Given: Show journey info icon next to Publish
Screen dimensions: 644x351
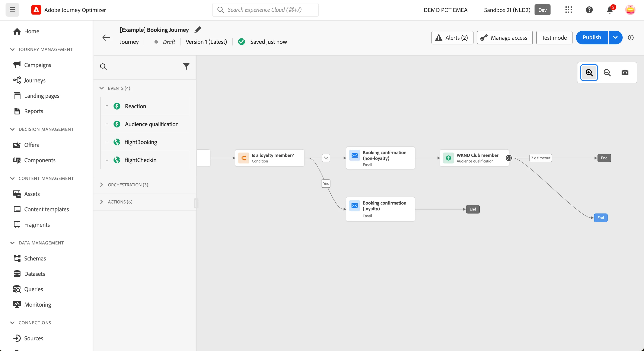Looking at the screenshot, I should coord(631,38).
